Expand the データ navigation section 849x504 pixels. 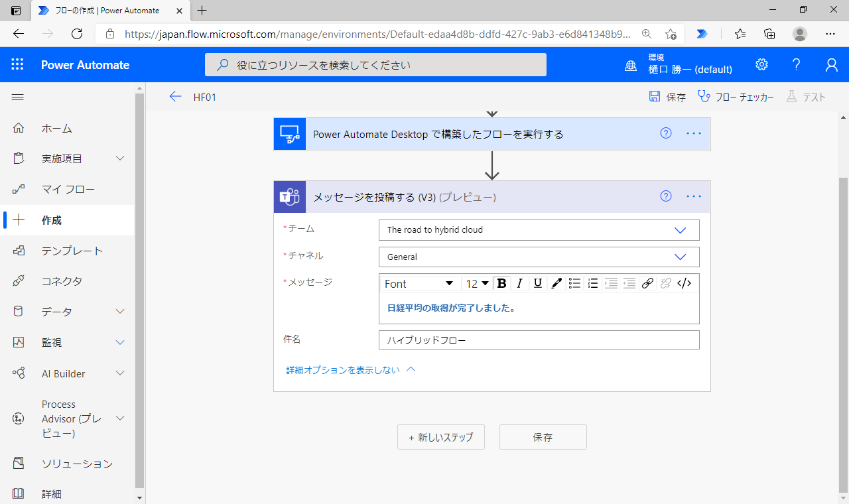coord(120,312)
